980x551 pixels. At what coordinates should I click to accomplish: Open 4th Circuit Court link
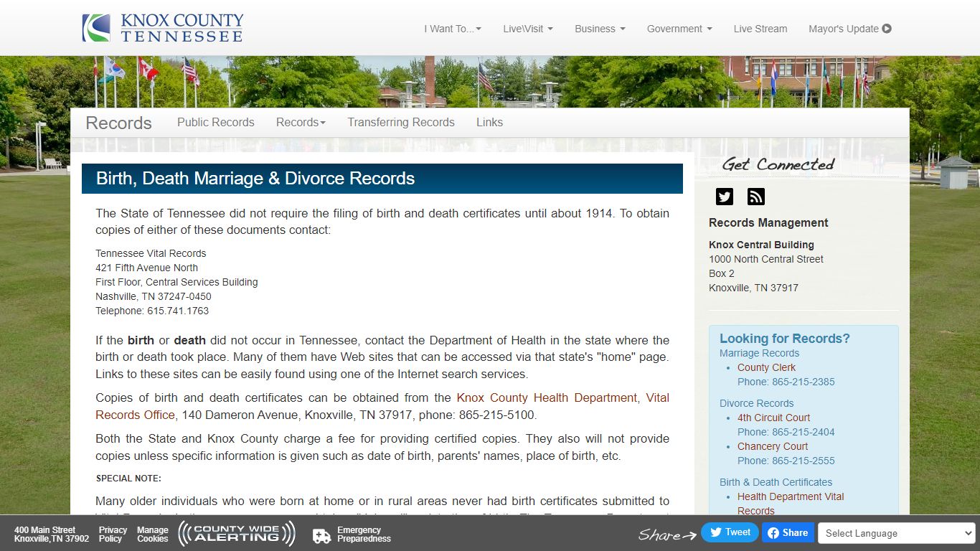[773, 418]
